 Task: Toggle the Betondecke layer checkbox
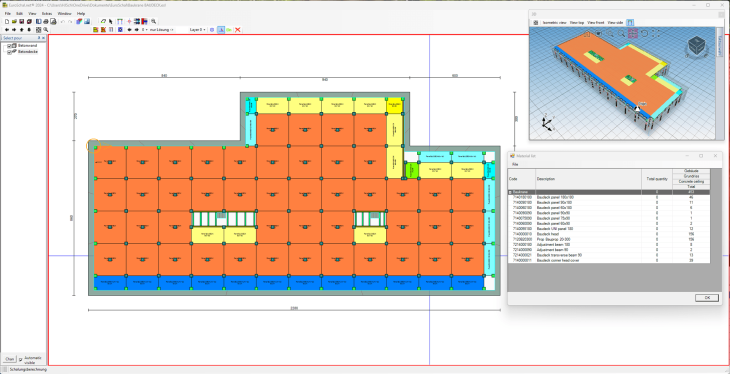[9, 52]
